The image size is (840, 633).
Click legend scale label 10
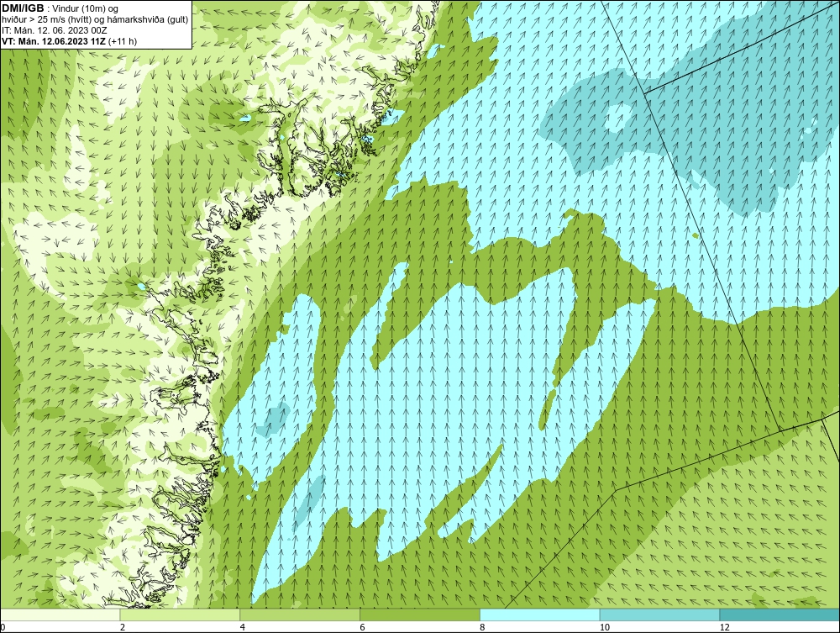tap(605, 627)
